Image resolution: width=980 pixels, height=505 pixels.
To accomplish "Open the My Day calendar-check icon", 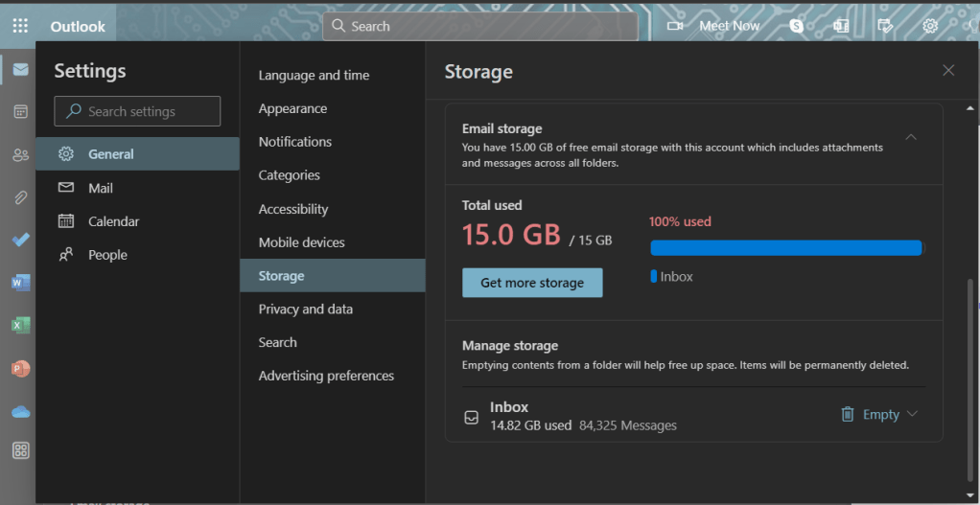I will click(x=884, y=26).
